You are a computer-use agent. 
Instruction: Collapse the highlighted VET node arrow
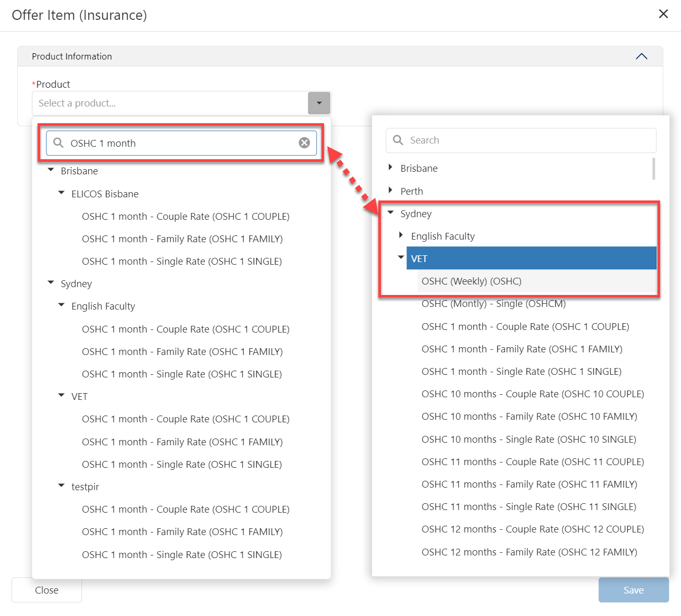401,257
